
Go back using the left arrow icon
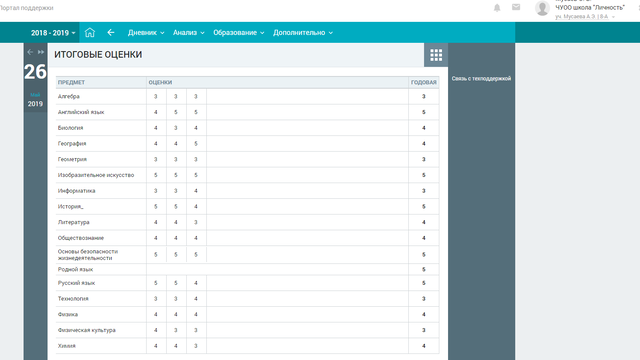(x=111, y=32)
